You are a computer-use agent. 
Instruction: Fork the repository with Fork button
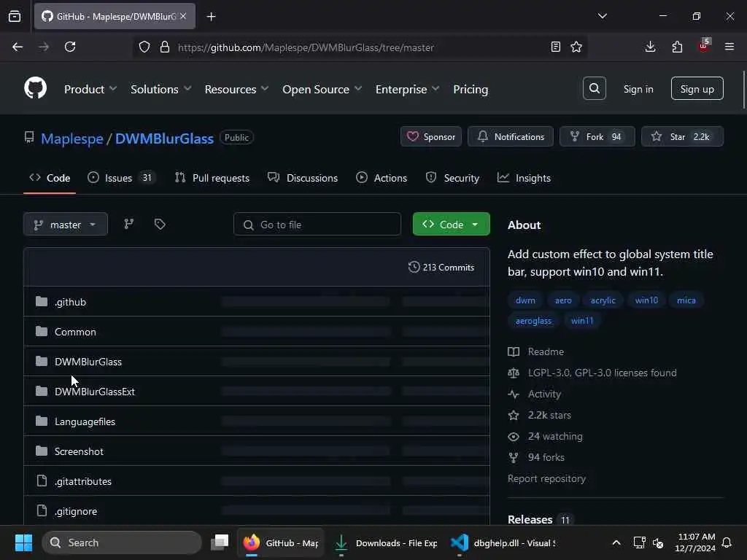pyautogui.click(x=597, y=136)
